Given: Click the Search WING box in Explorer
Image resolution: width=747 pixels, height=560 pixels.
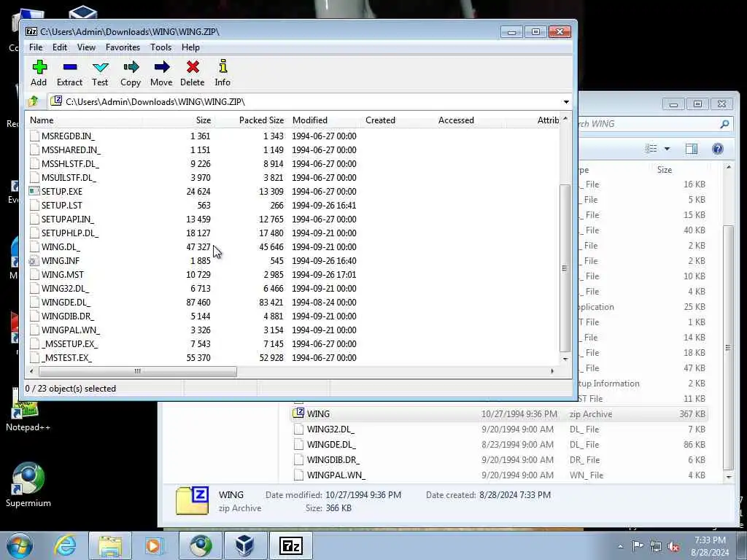Looking at the screenshot, I should pos(648,124).
